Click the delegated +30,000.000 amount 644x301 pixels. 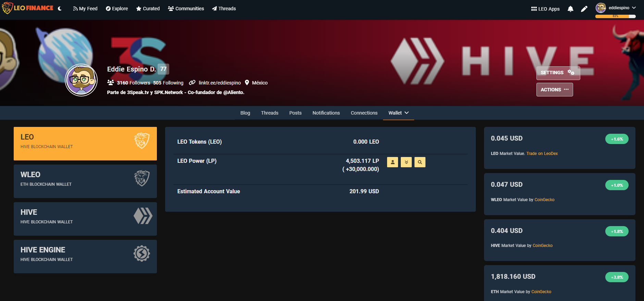361,169
